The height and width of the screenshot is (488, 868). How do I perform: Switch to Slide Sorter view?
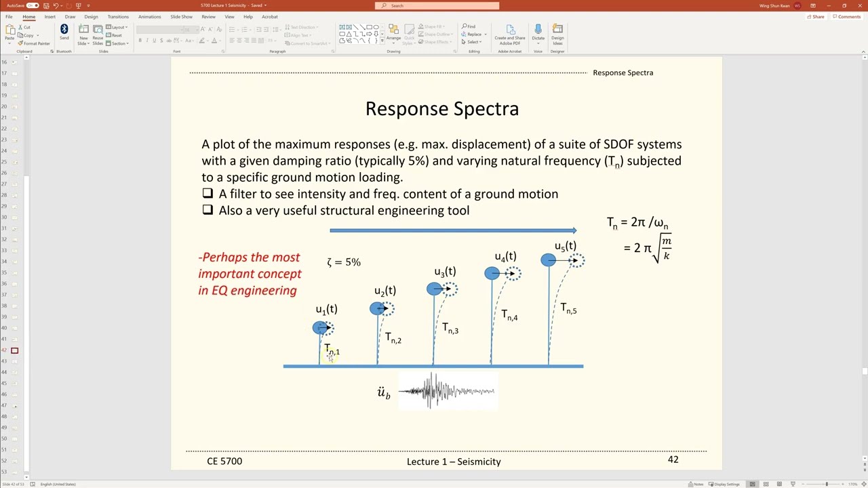766,484
